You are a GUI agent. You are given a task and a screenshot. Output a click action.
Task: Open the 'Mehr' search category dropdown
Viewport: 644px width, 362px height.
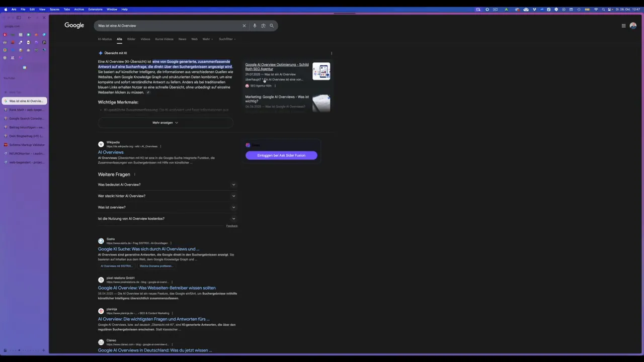pos(207,39)
